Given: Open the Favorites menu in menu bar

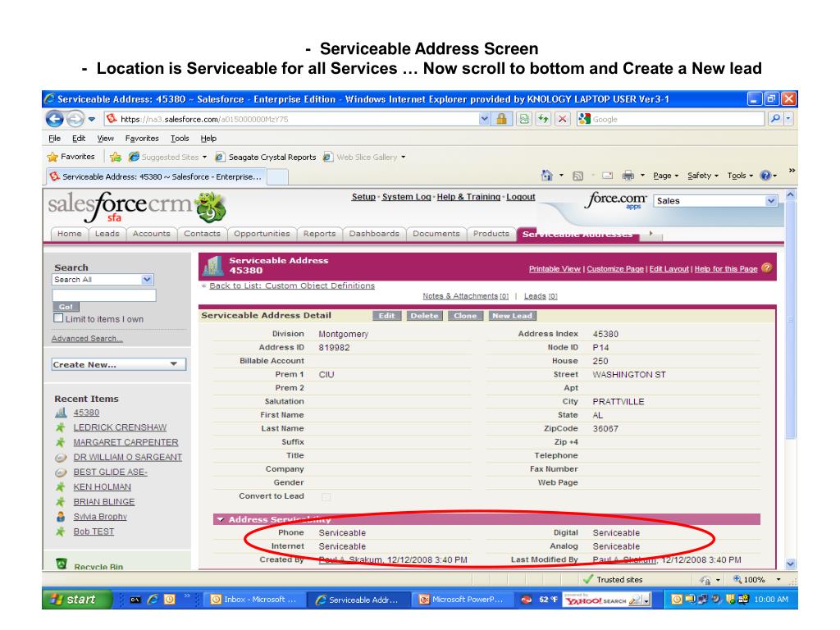Looking at the screenshot, I should 142,138.
